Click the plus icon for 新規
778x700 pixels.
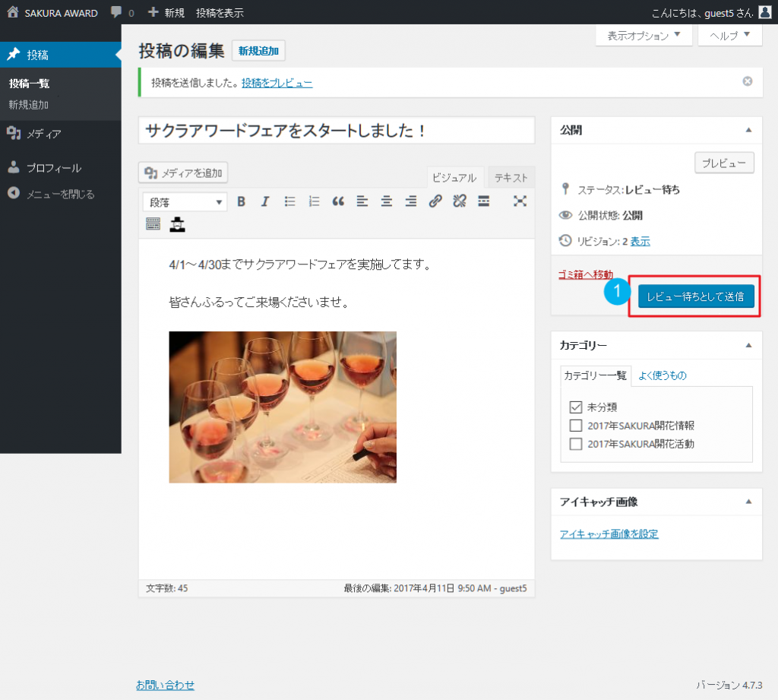153,12
